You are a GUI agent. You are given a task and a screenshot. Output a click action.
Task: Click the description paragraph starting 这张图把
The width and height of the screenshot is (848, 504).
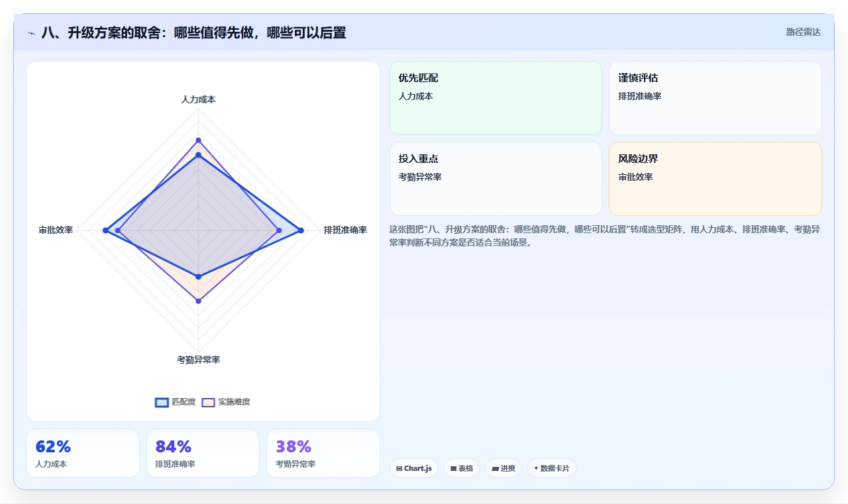pyautogui.click(x=606, y=236)
